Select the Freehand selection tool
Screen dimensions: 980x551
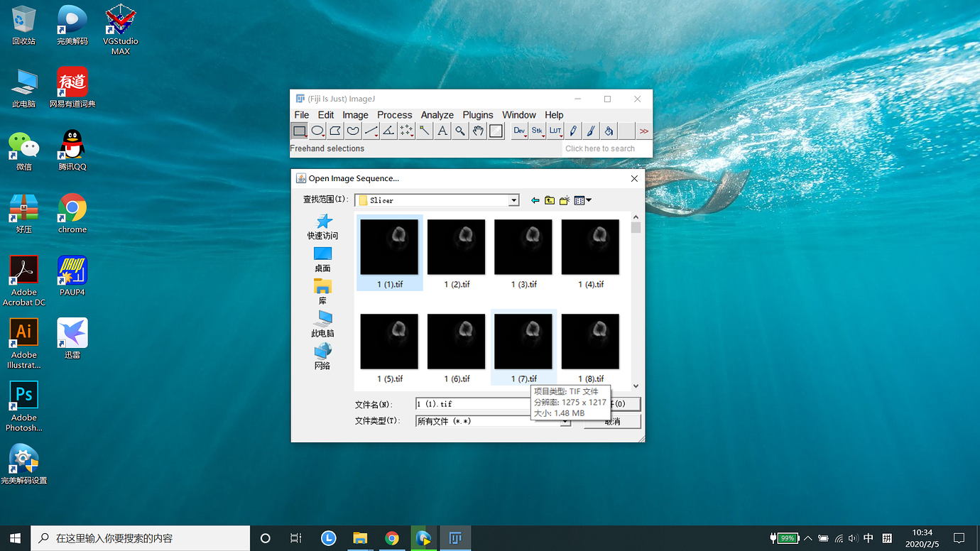[353, 131]
